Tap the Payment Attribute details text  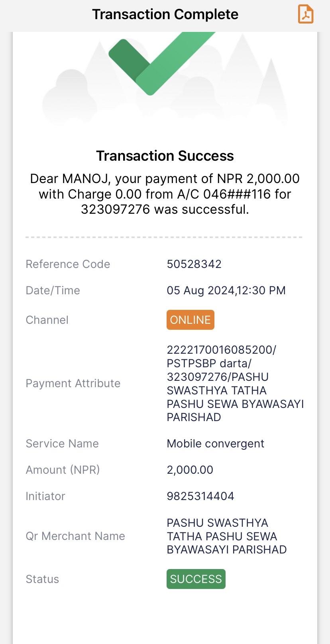point(235,383)
